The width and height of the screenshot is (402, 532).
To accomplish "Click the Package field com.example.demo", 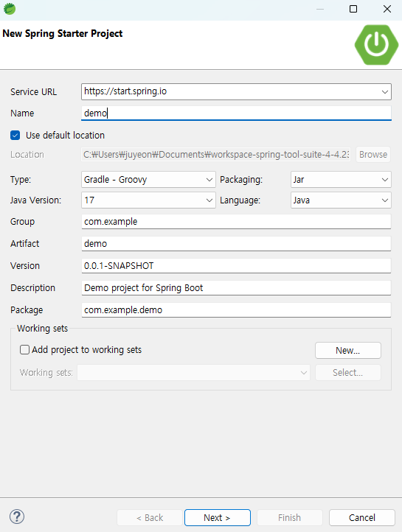I will [x=236, y=309].
